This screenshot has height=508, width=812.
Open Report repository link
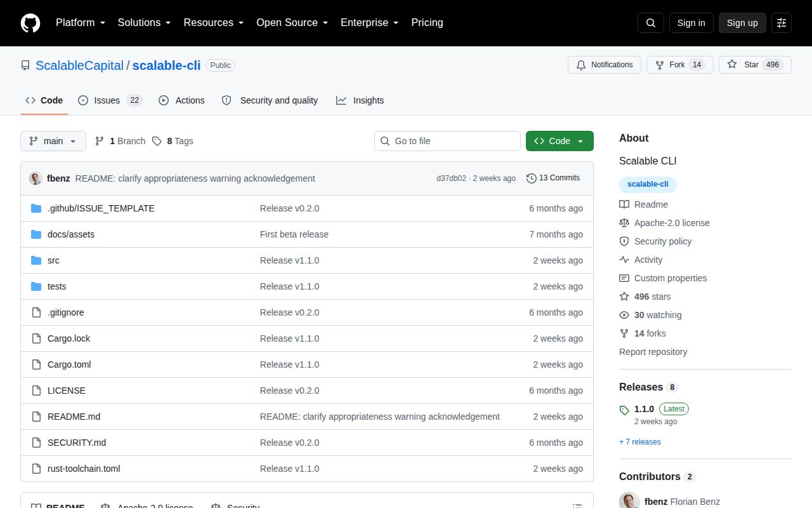pyautogui.click(x=653, y=352)
